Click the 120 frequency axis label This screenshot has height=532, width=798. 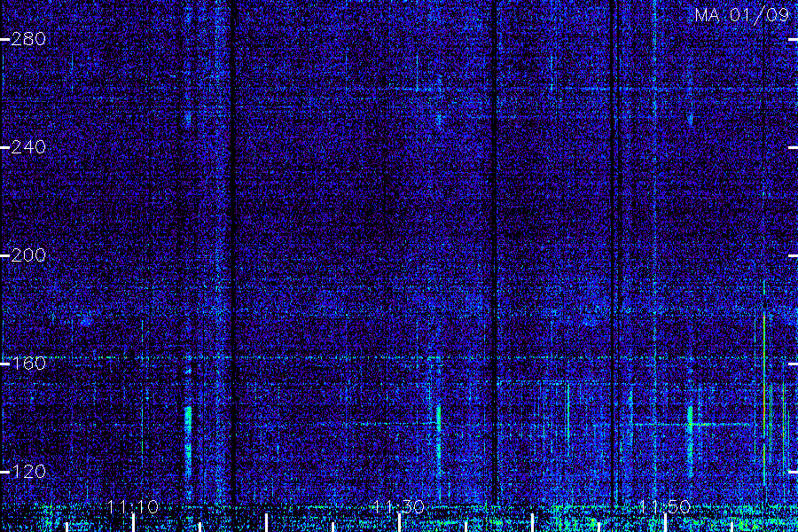click(x=28, y=472)
